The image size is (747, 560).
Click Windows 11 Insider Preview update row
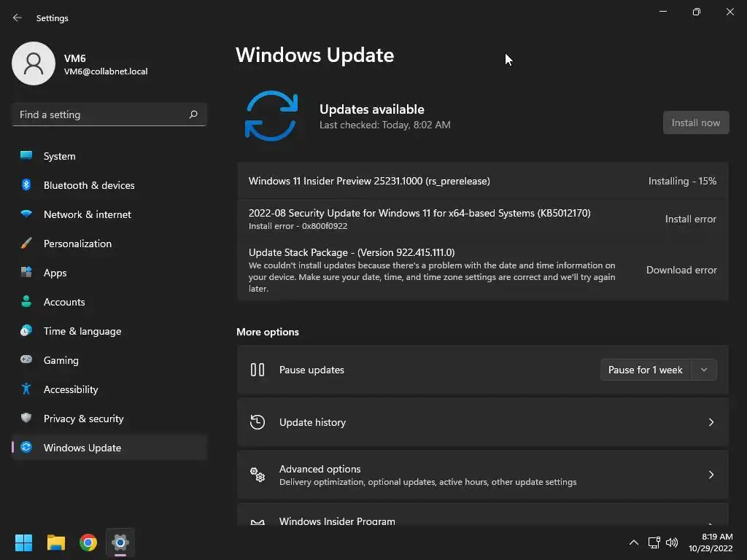tap(483, 181)
